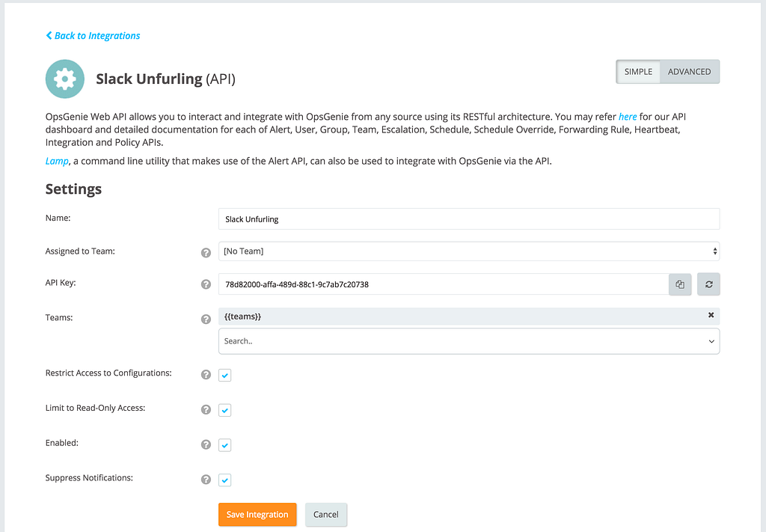The image size is (766, 532).
Task: Click help icon beside Assigned to Team
Action: (x=206, y=252)
